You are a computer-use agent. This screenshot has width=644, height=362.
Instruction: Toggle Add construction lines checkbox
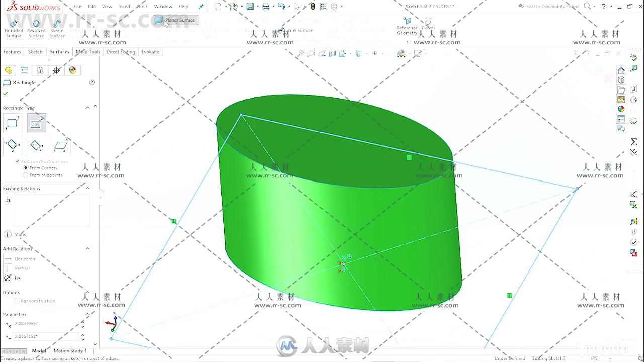click(x=18, y=161)
